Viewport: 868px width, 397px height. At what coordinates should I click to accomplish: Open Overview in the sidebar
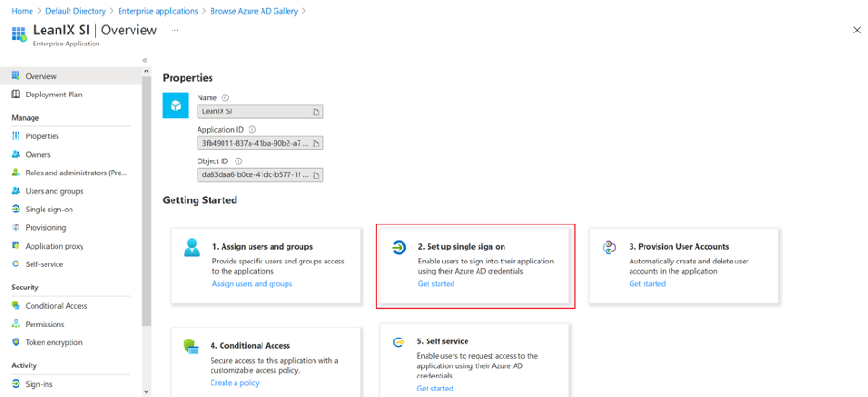[70, 76]
